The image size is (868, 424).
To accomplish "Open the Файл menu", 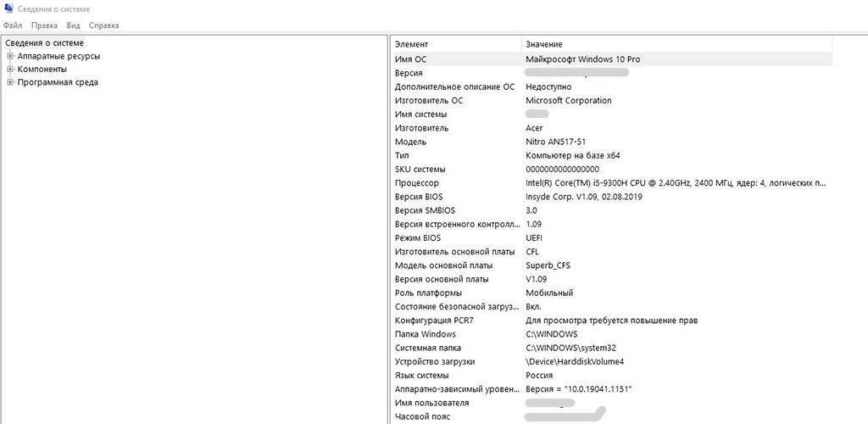I will point(13,25).
